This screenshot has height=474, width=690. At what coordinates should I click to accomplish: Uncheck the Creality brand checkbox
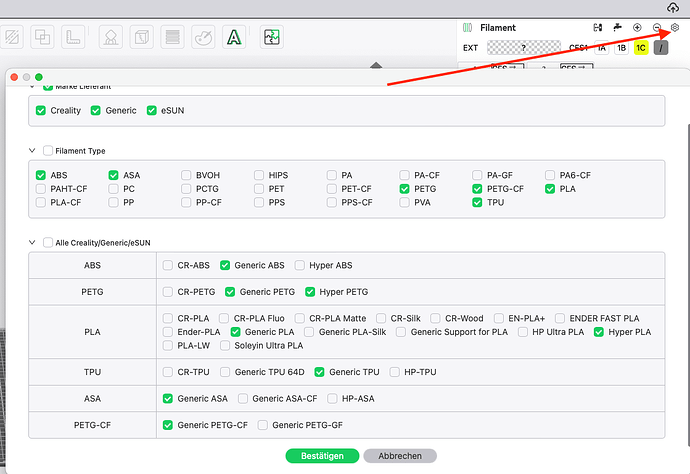(41, 110)
